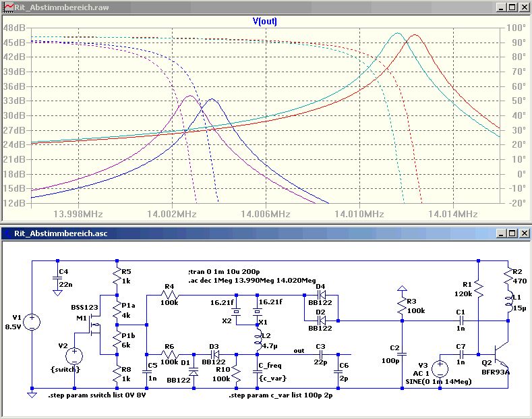This screenshot has height=419, width=532.
Task: Click the Rit_Abstimmbereich.raw window icon
Action: (x=7, y=7)
